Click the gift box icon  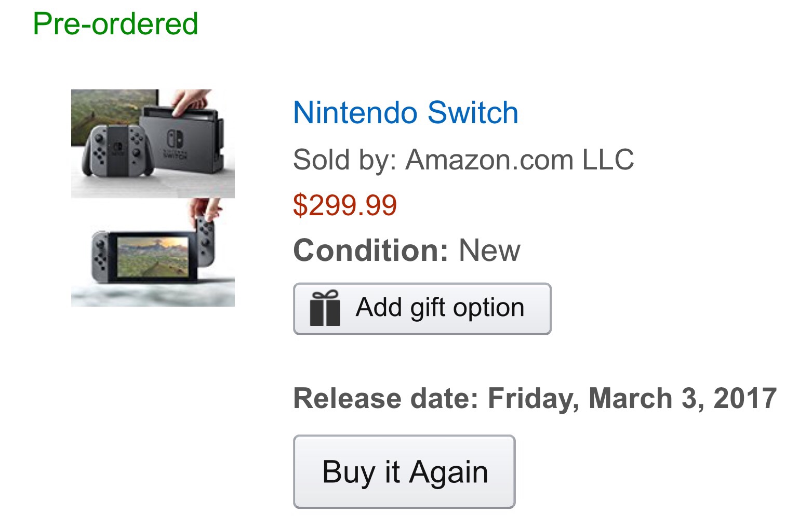pos(325,309)
